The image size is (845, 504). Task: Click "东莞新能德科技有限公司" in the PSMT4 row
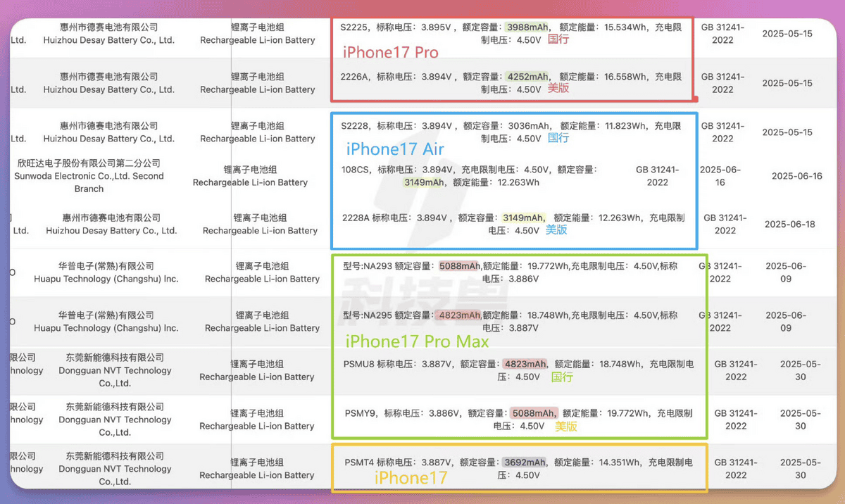pyautogui.click(x=115, y=455)
